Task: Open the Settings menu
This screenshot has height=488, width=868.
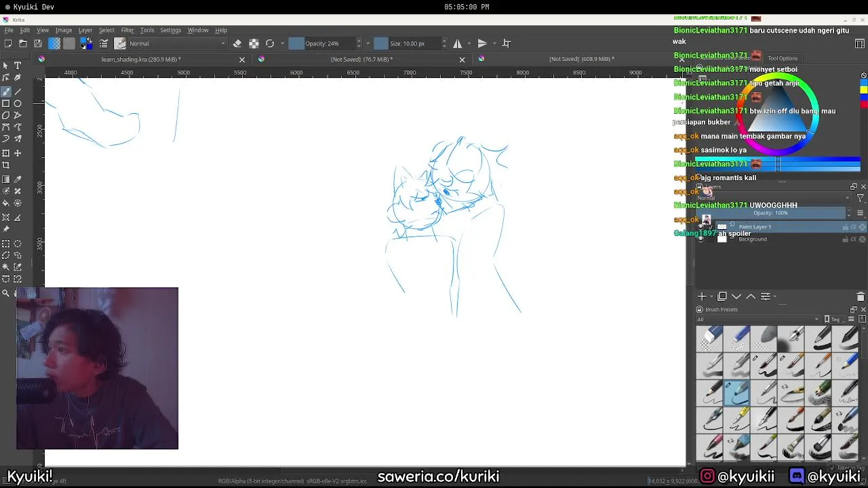Action: coord(171,30)
